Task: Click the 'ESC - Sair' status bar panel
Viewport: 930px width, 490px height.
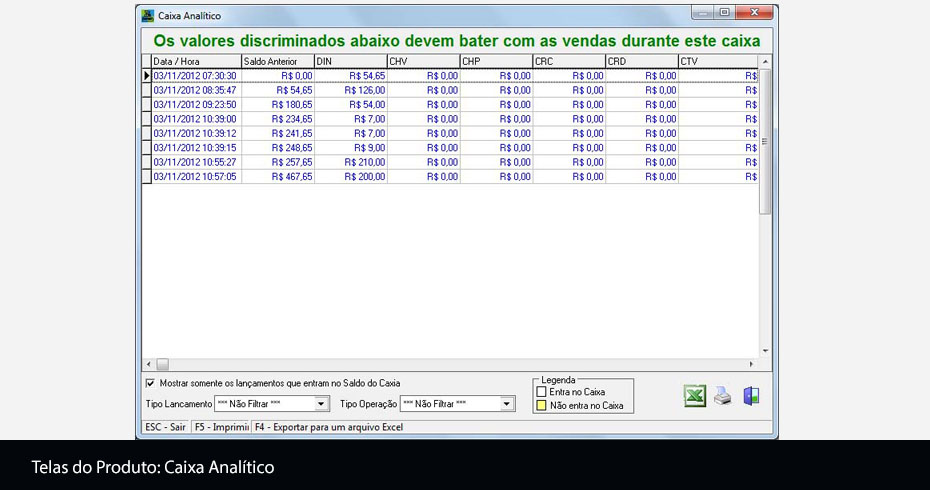Action: (165, 427)
